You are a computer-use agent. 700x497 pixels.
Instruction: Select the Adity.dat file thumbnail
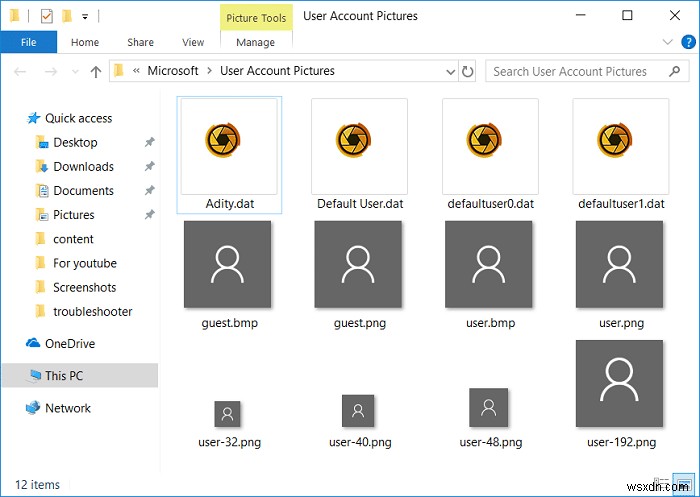(229, 146)
